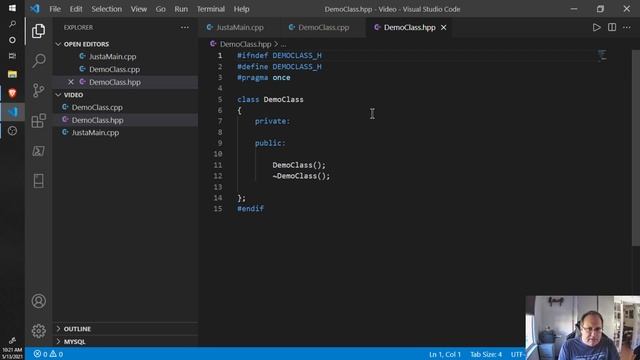Open editor More Actions ellipsis
The height and width of the screenshot is (360, 640).
pyautogui.click(x=627, y=27)
